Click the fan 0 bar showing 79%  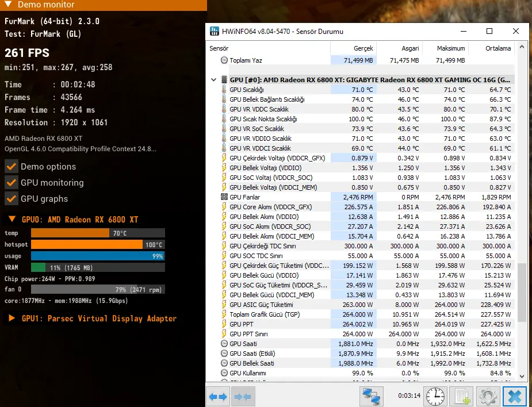98,289
